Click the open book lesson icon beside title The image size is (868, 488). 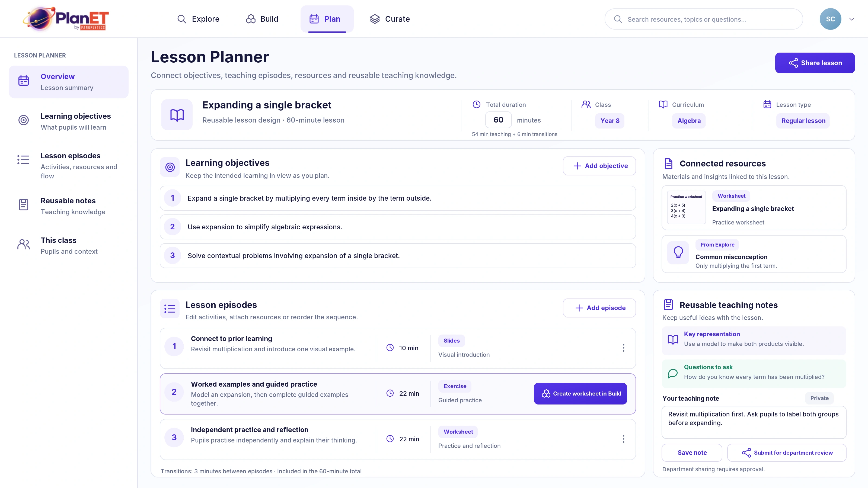coord(177,115)
